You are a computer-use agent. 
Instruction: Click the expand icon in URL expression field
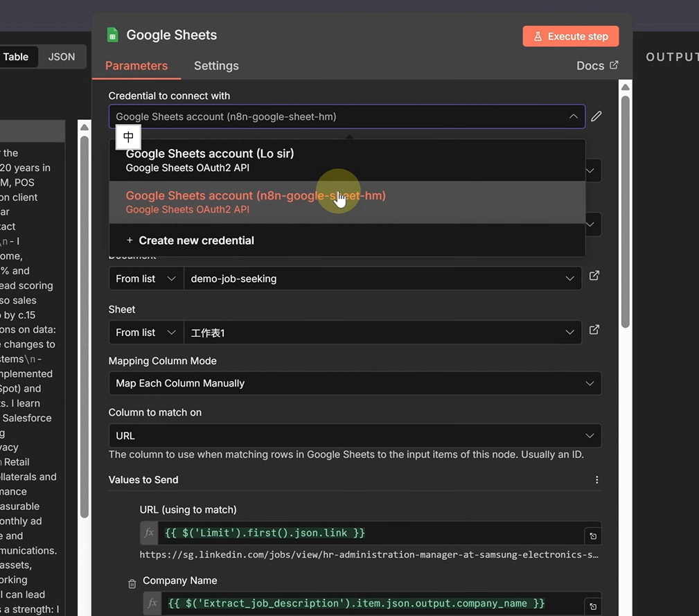(592, 536)
